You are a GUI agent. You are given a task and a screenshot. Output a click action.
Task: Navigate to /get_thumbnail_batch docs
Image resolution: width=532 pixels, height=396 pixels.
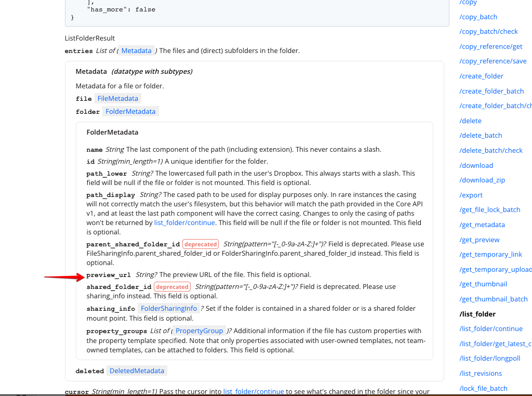coord(494,299)
